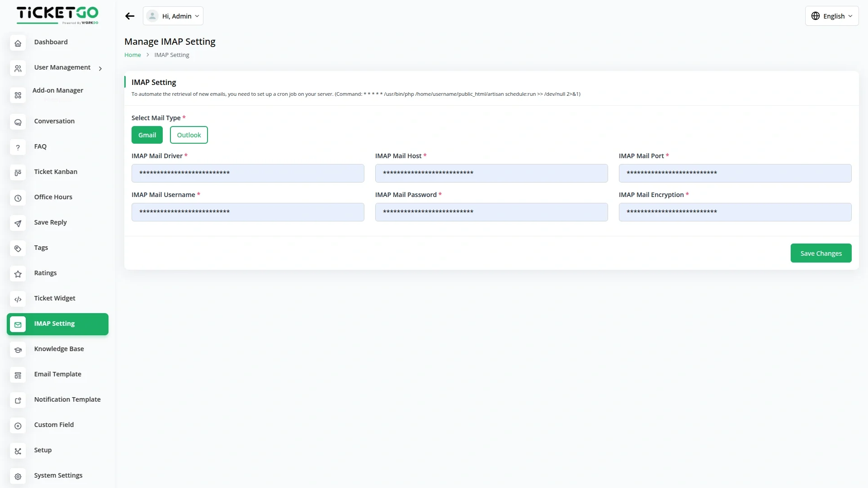868x488 pixels.
Task: Select Gmail mail type
Action: (x=147, y=135)
